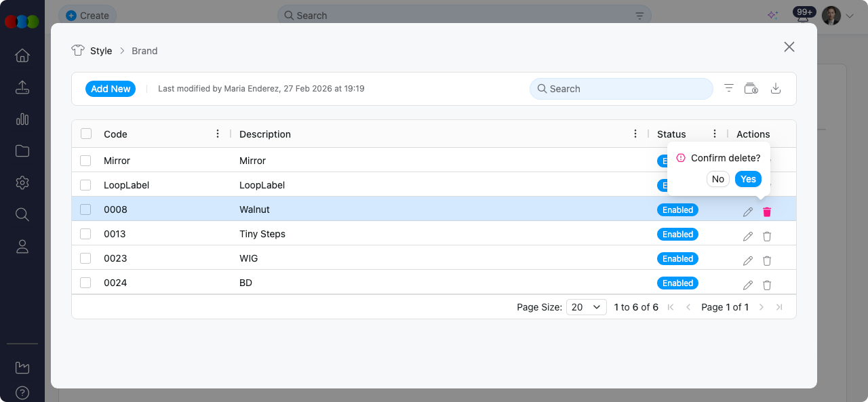Click the download icon in the toolbar
This screenshot has height=402, width=868.
click(x=776, y=89)
